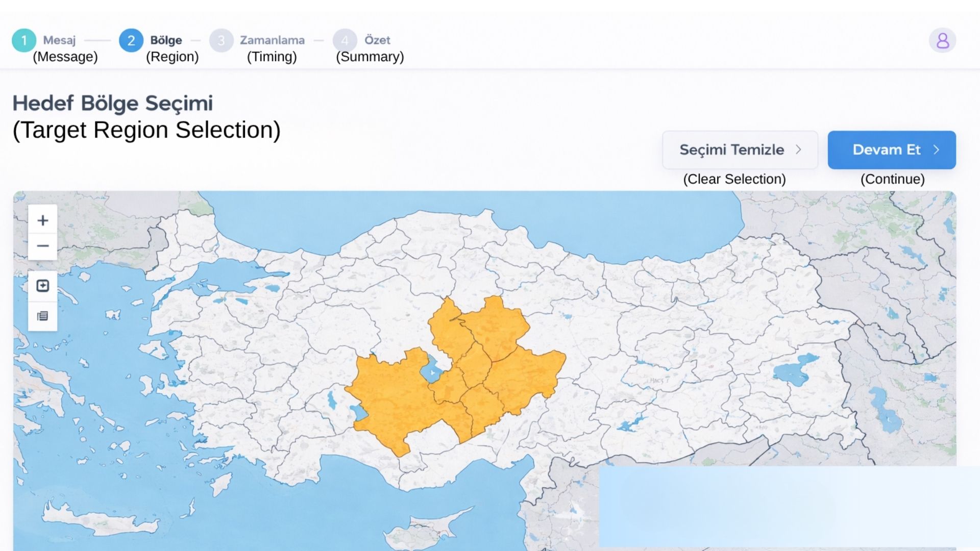
Task: Zoom in on the map
Action: pyautogui.click(x=43, y=220)
